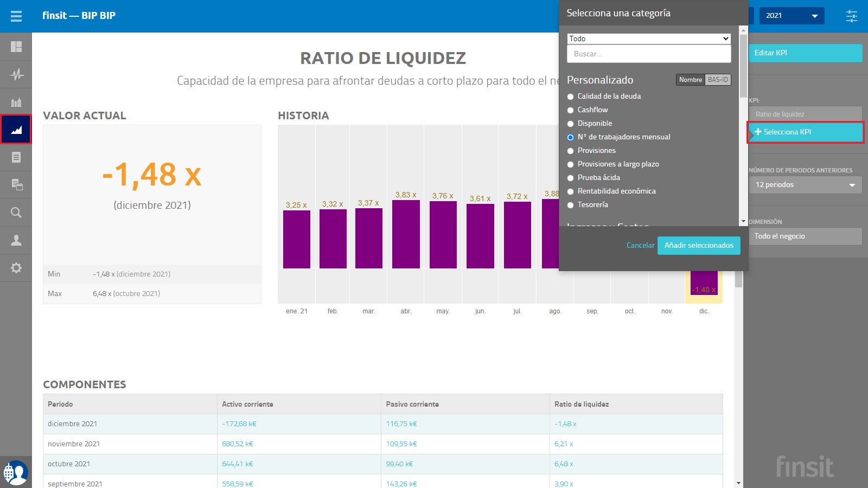Open the document reports sidebar icon

(16, 157)
